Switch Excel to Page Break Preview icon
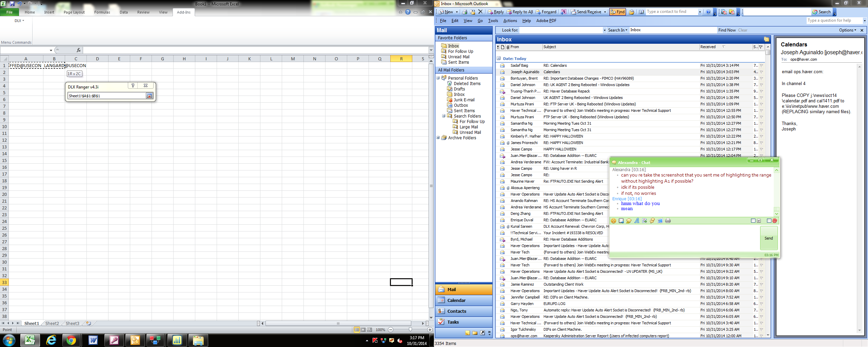Viewport: 868px width, 347px height. [370, 330]
